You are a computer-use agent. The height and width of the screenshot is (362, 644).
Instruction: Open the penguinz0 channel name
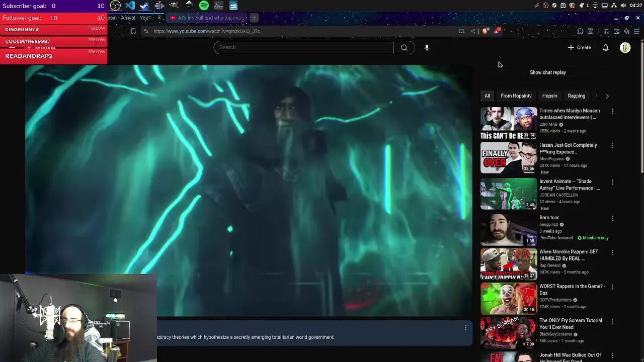[549, 225]
